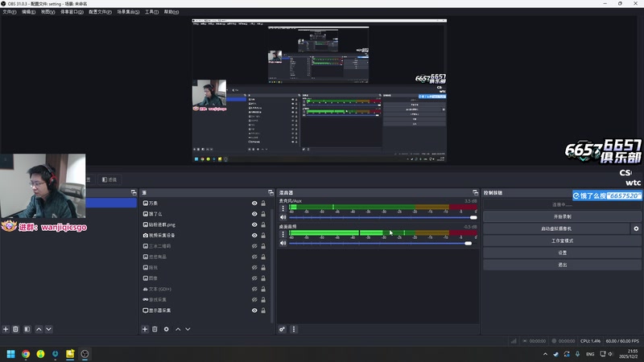
Task: Pop out the sources dock panel
Action: click(270, 192)
